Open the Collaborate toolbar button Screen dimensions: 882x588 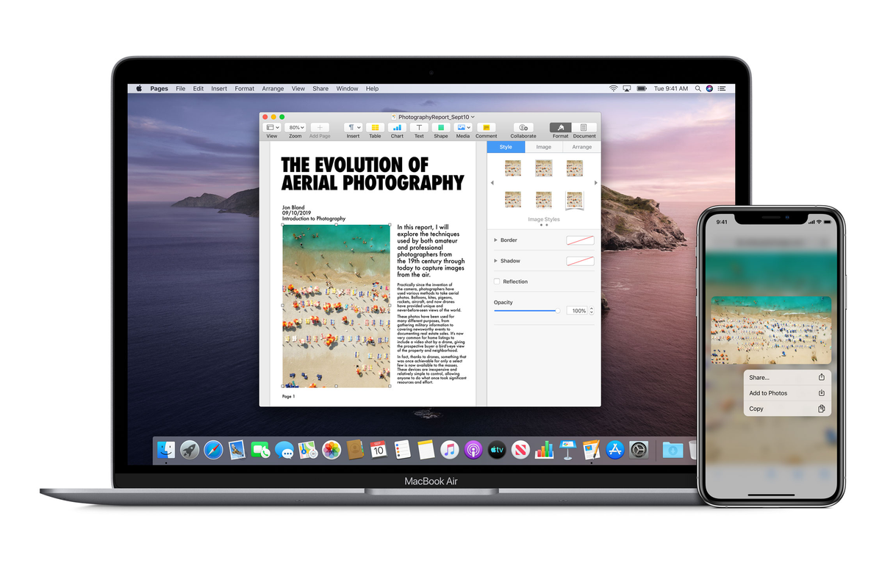pos(523,128)
